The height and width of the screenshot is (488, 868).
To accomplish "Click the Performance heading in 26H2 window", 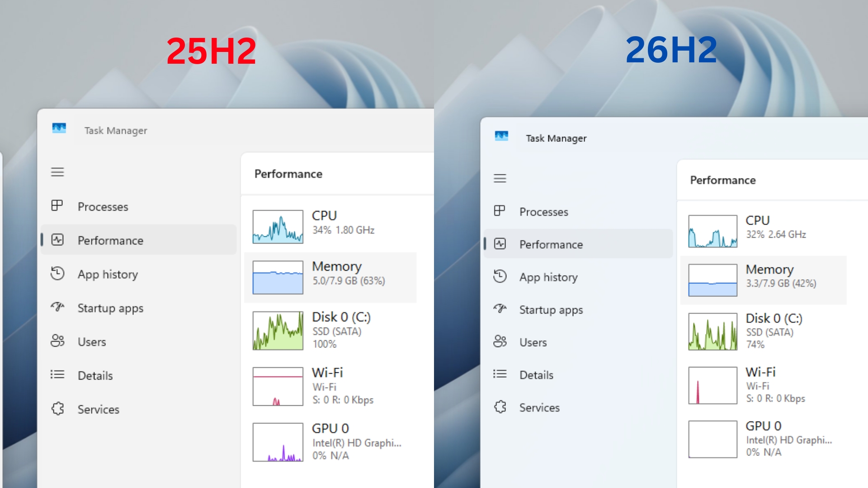I will pyautogui.click(x=723, y=180).
